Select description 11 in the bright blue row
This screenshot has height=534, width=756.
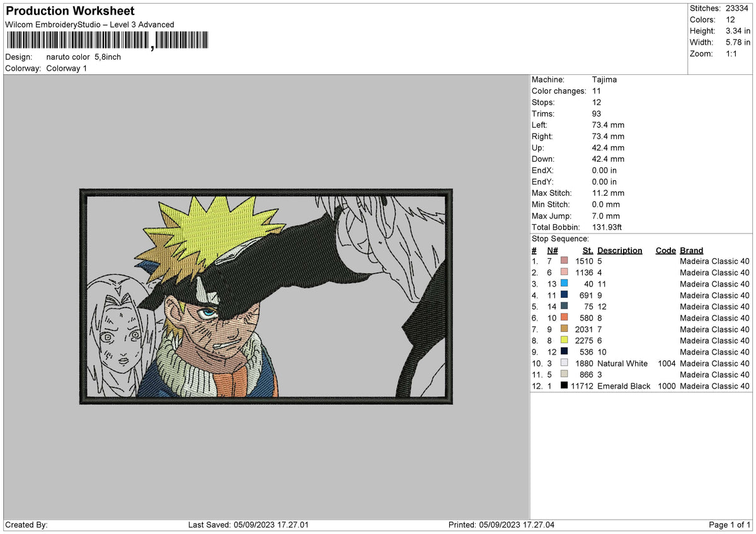(602, 284)
